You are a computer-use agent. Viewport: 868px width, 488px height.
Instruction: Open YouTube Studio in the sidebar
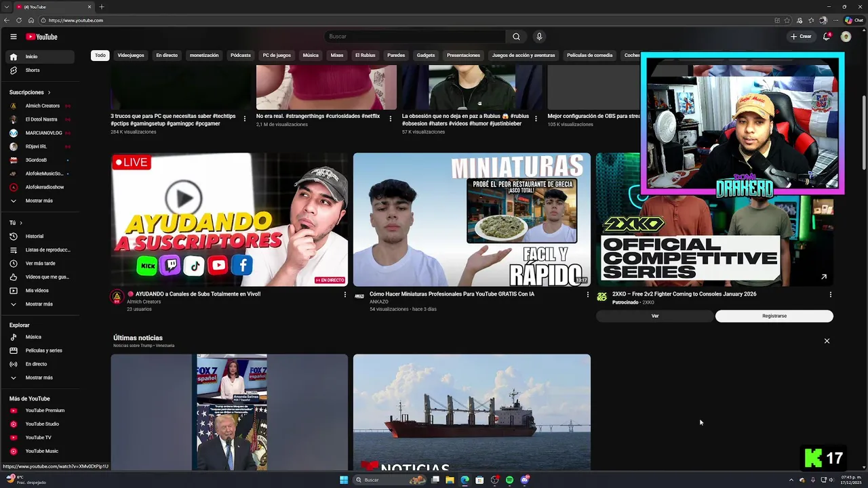pos(41,424)
